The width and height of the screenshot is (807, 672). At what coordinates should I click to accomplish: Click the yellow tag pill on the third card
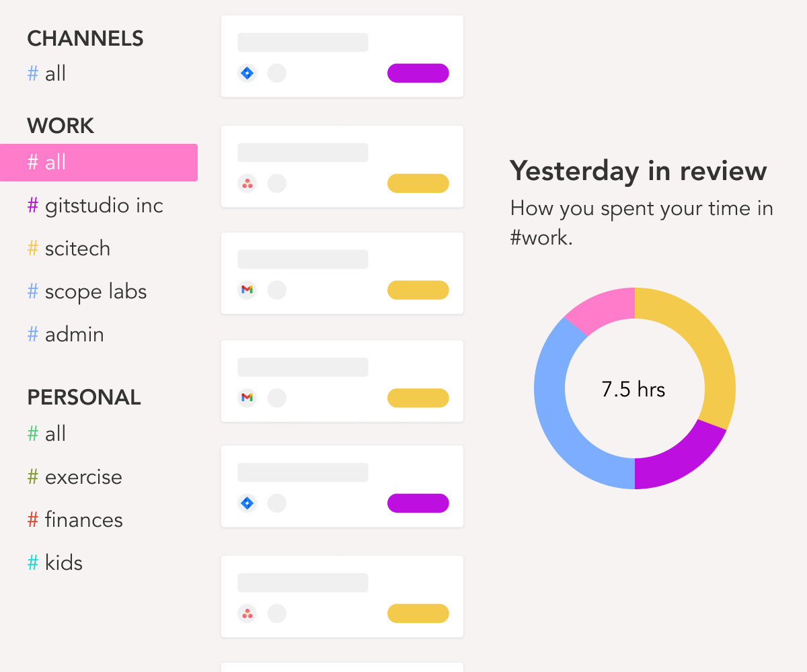(x=418, y=290)
